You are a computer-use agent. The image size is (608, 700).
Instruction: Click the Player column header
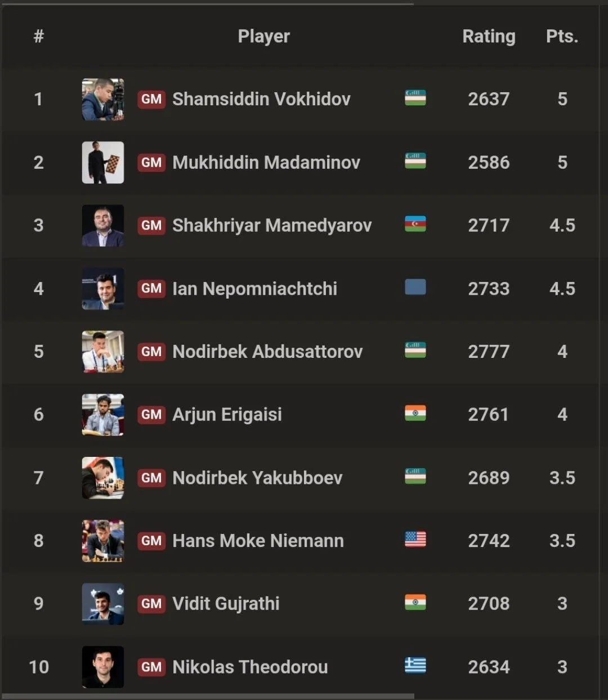pyautogui.click(x=263, y=37)
